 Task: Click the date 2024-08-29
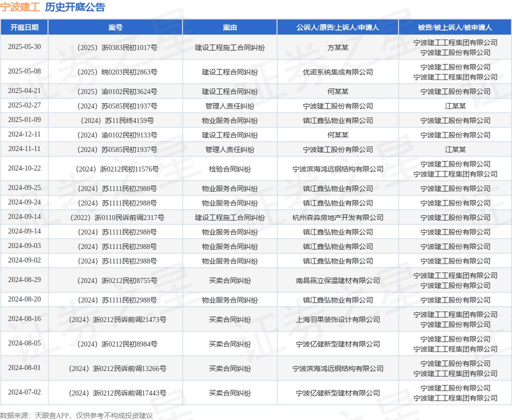coord(24,279)
